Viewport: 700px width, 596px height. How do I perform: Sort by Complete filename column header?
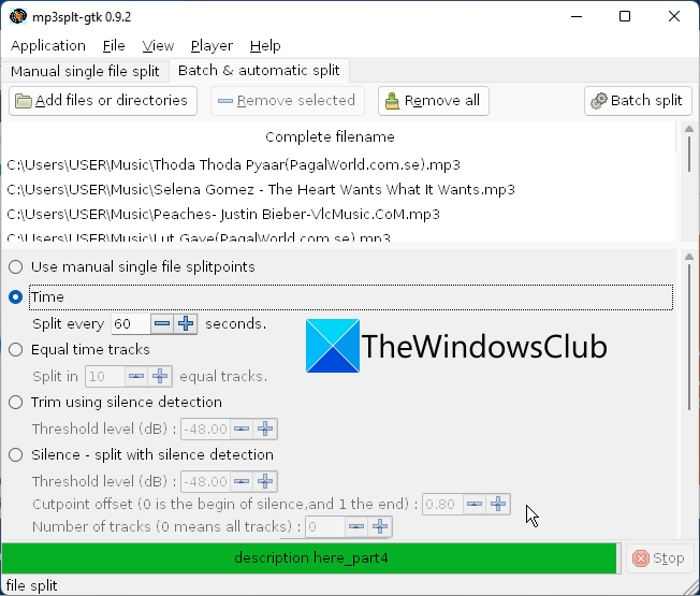[329, 137]
